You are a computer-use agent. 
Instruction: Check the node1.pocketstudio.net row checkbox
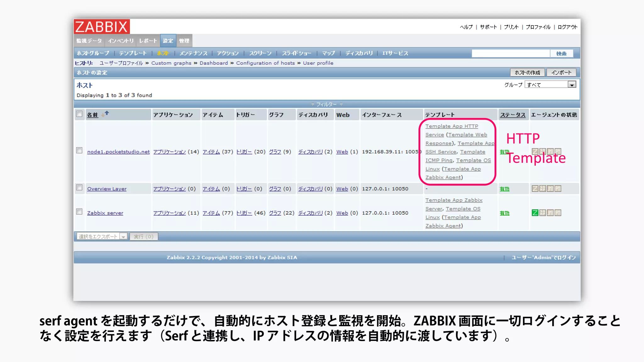coord(79,151)
